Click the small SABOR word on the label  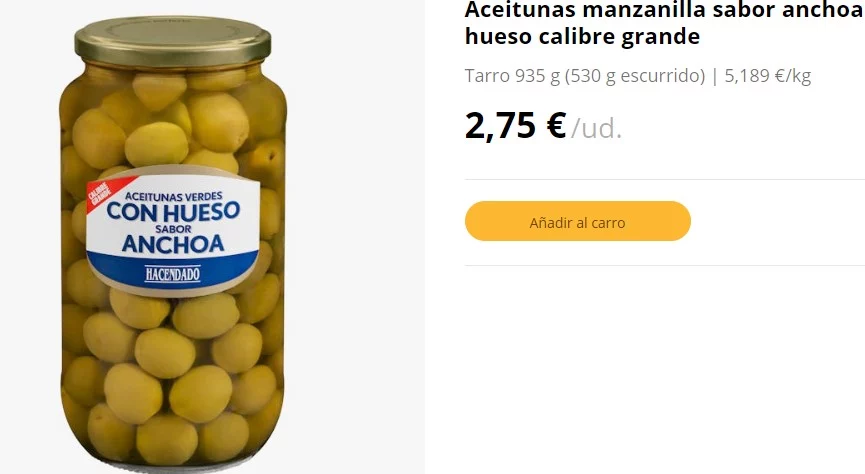173,228
